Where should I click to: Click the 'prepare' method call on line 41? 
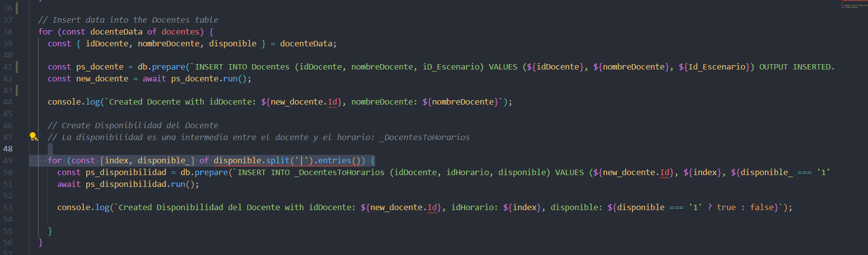pyautogui.click(x=169, y=67)
